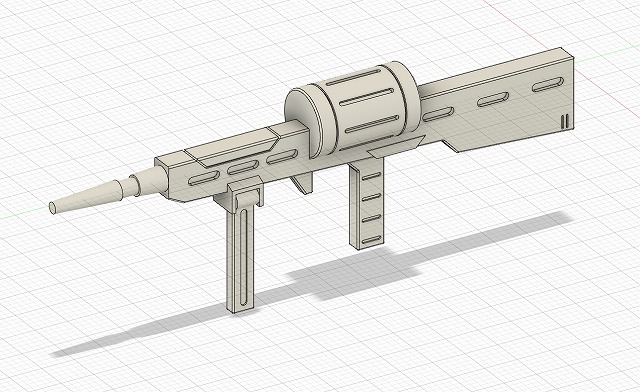Select the front-most oval slot near muzzle
Viewport: 640px width, 392px height.
(204, 178)
